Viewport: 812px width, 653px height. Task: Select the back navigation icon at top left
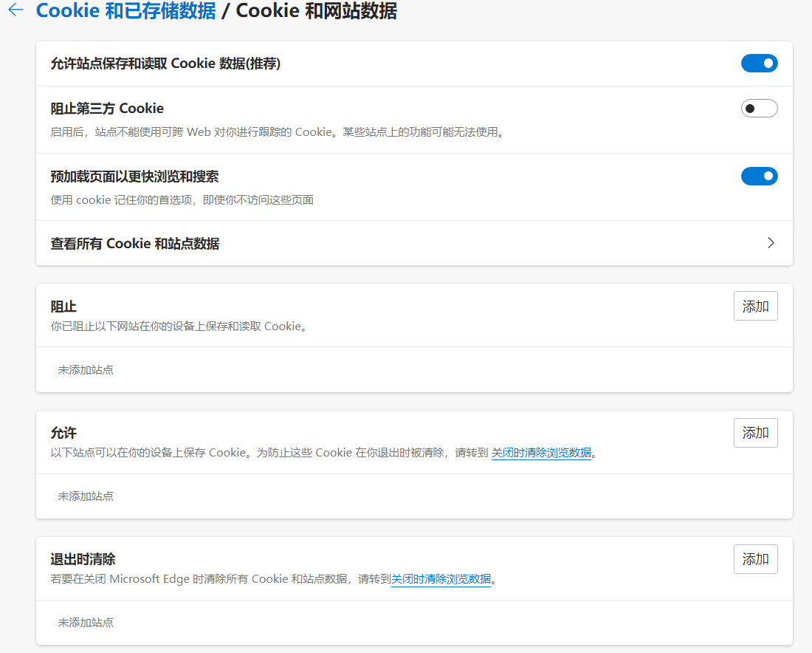pyautogui.click(x=15, y=11)
